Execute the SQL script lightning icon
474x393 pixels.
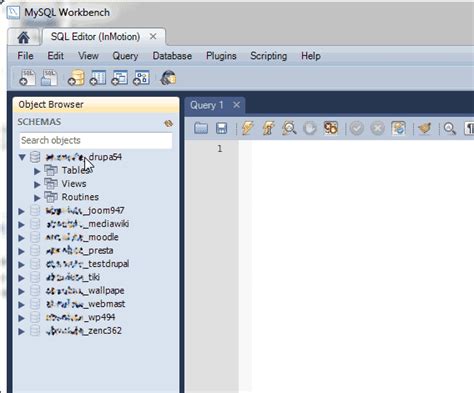point(248,128)
